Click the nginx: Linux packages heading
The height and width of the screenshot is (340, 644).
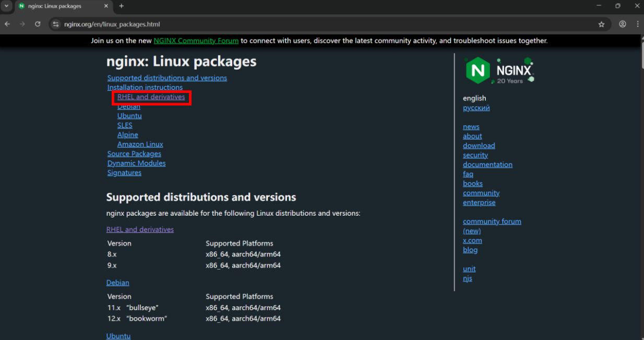tap(182, 62)
